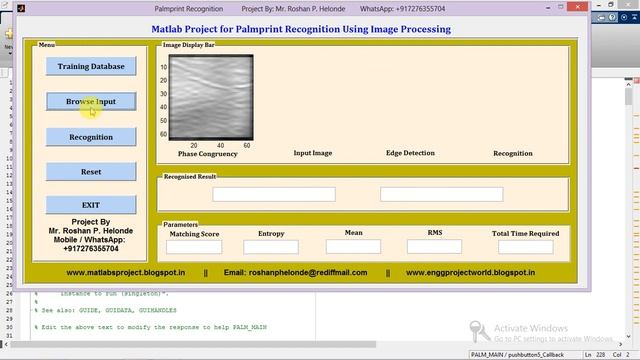Click yellow plus New icon in editor
This screenshot has width=640, height=360.
click(9, 34)
